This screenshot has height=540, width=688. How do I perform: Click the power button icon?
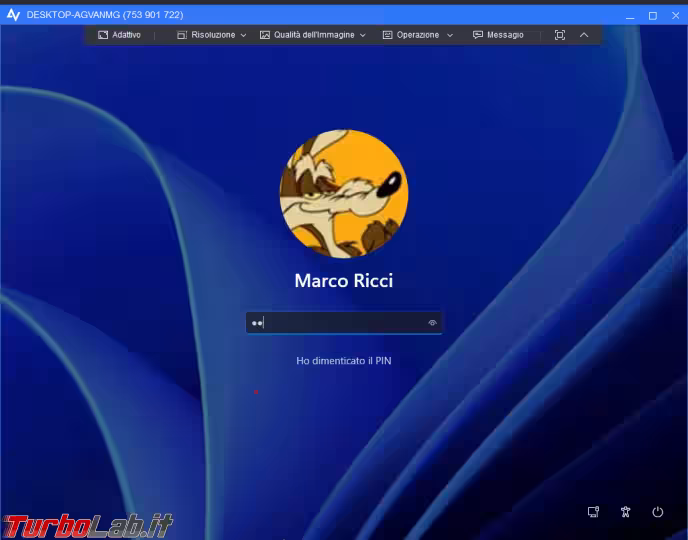(657, 512)
